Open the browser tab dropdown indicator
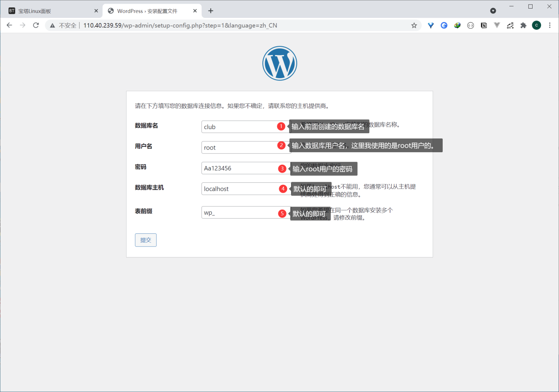Image resolution: width=559 pixels, height=392 pixels. coord(493,11)
